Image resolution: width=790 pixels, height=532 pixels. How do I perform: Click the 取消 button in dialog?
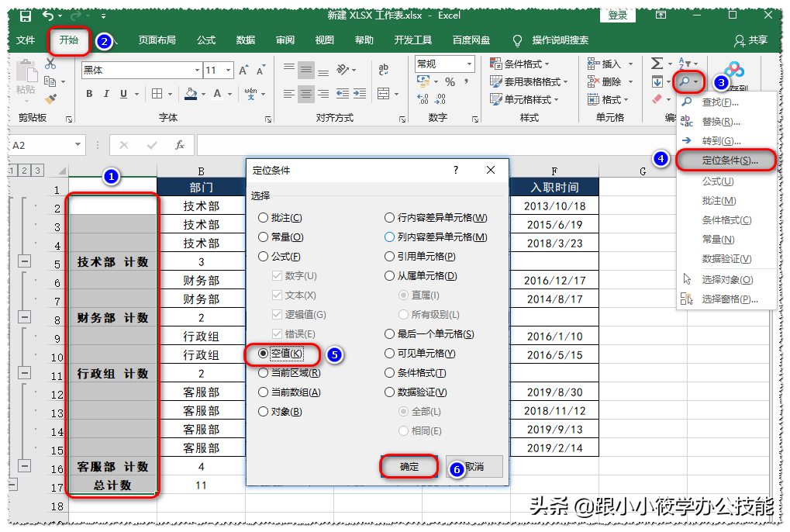tap(474, 467)
